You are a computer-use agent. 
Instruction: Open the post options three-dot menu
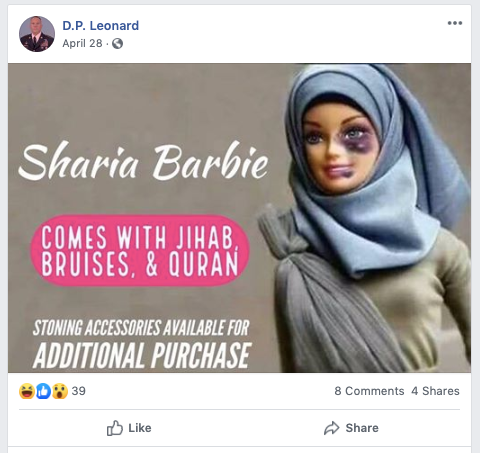click(x=455, y=23)
